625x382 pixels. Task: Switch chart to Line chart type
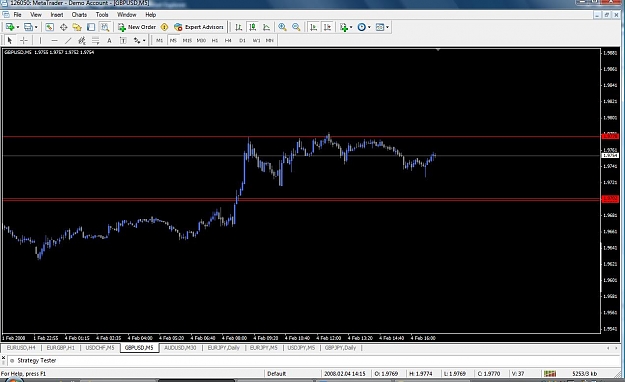point(266,27)
